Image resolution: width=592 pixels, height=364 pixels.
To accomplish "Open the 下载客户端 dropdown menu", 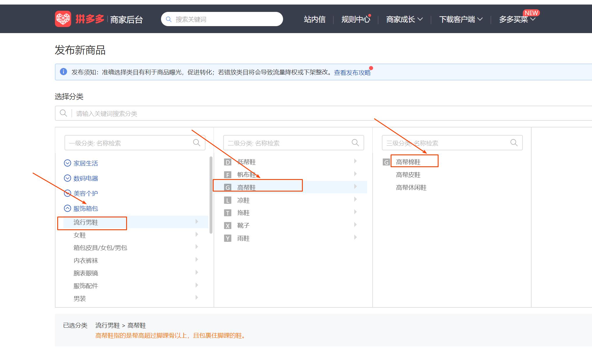I will tap(461, 19).
